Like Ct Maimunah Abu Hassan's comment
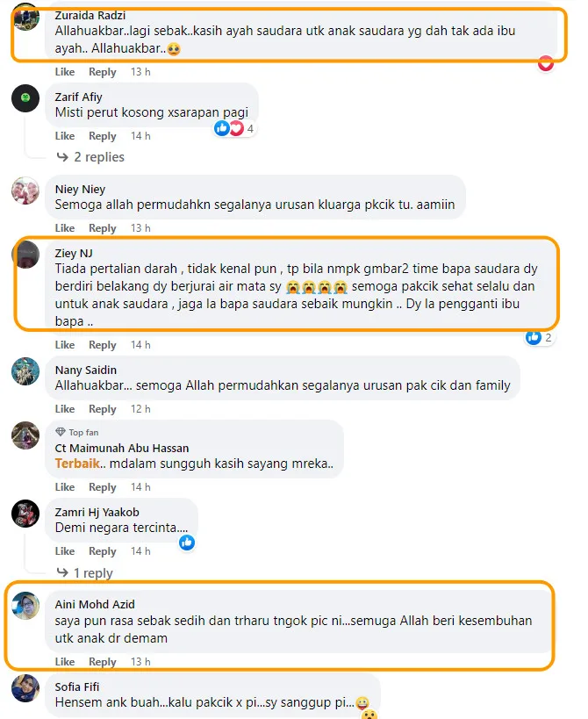 (x=65, y=487)
